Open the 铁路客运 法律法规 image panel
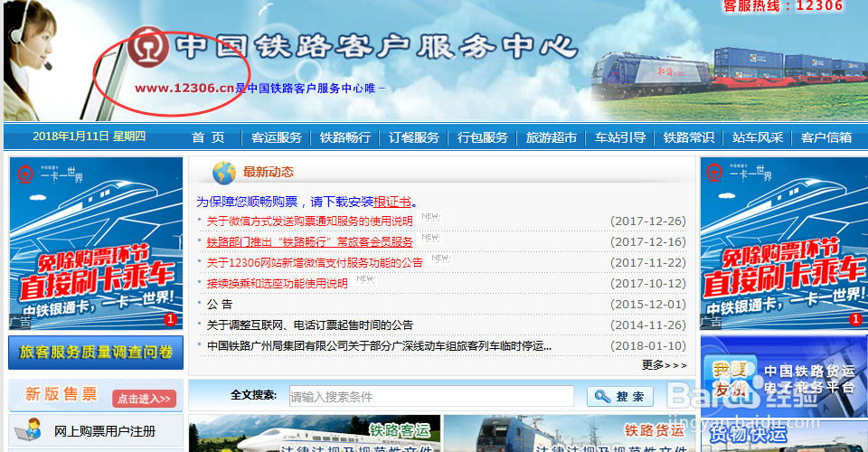 coord(315,434)
